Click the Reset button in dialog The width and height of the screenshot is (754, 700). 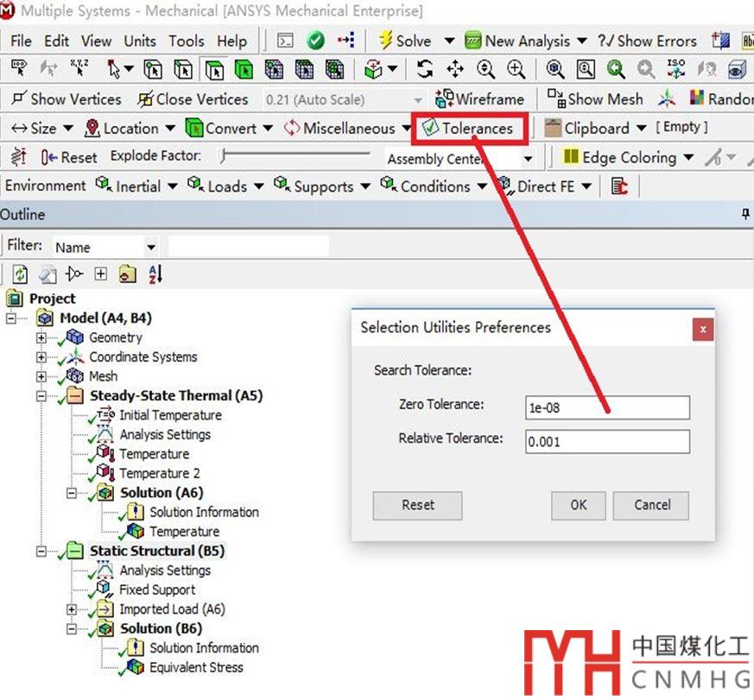click(417, 506)
